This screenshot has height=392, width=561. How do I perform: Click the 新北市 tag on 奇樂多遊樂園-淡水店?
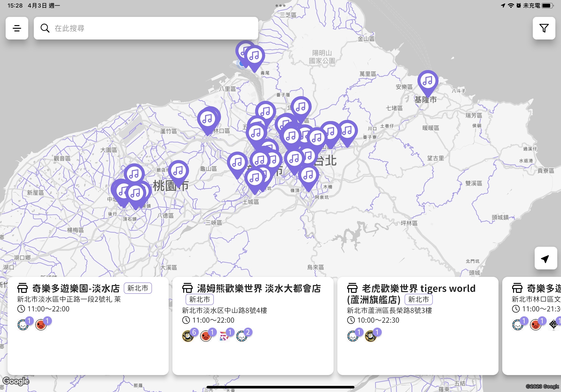click(138, 288)
